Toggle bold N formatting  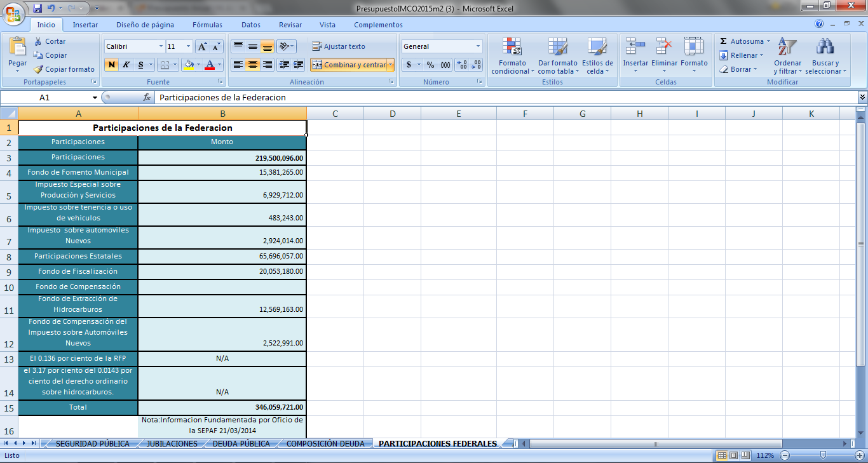click(112, 64)
